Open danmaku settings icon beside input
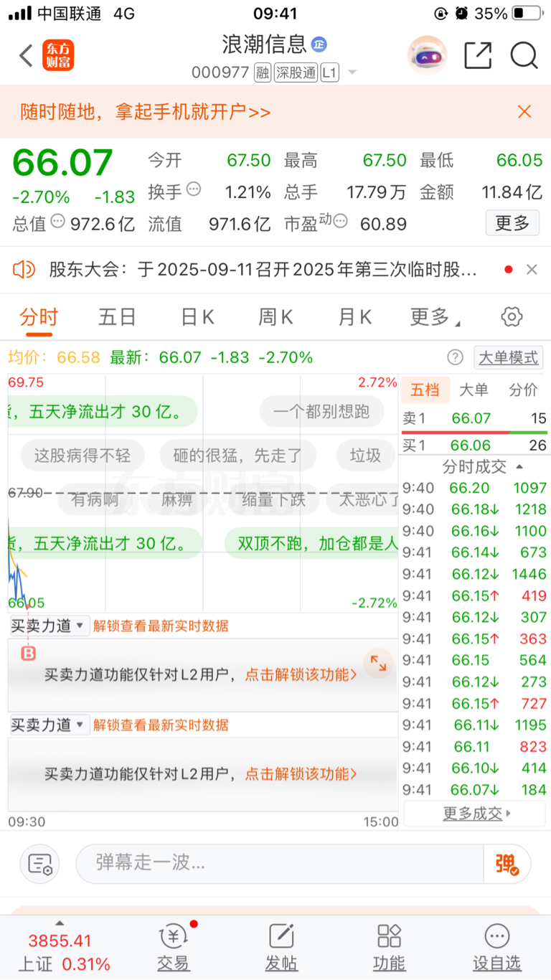Screen dimensions: 551x980 39,864
